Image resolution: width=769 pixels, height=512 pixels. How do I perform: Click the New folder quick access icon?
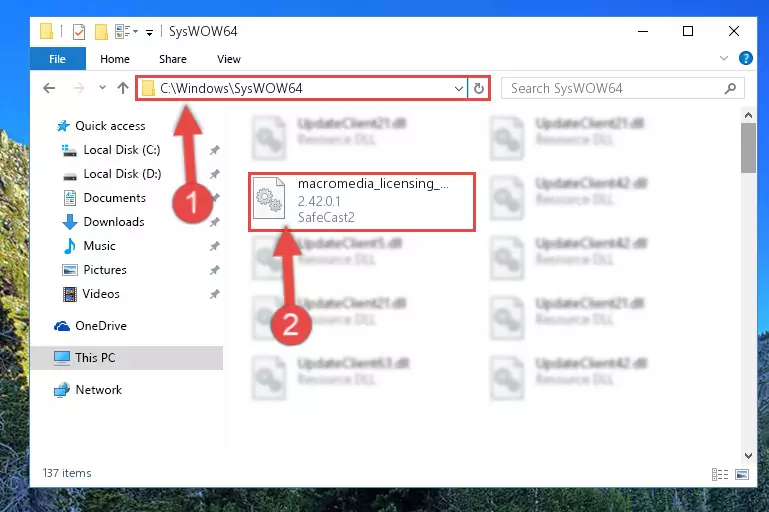tap(101, 32)
